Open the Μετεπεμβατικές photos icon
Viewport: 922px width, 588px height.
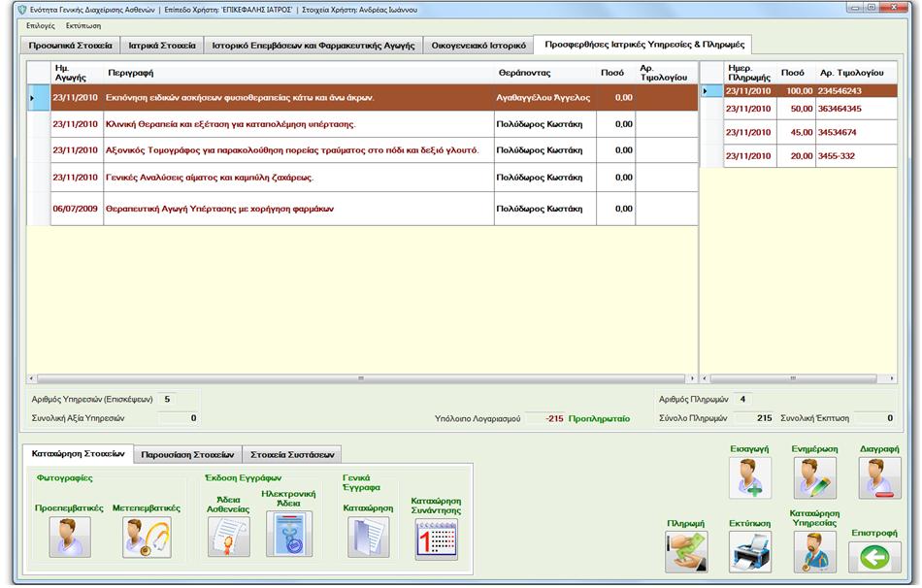coord(146,537)
